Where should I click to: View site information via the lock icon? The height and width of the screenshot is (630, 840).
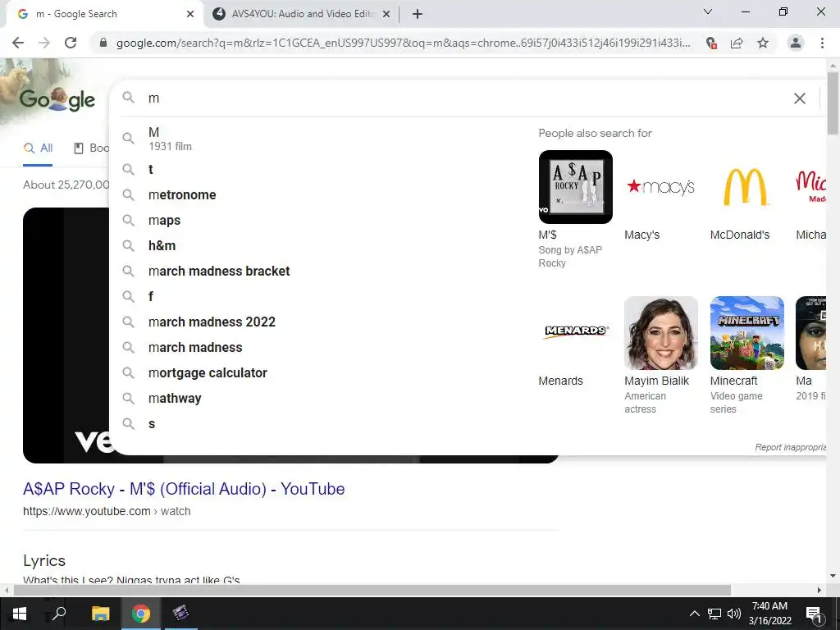(103, 43)
